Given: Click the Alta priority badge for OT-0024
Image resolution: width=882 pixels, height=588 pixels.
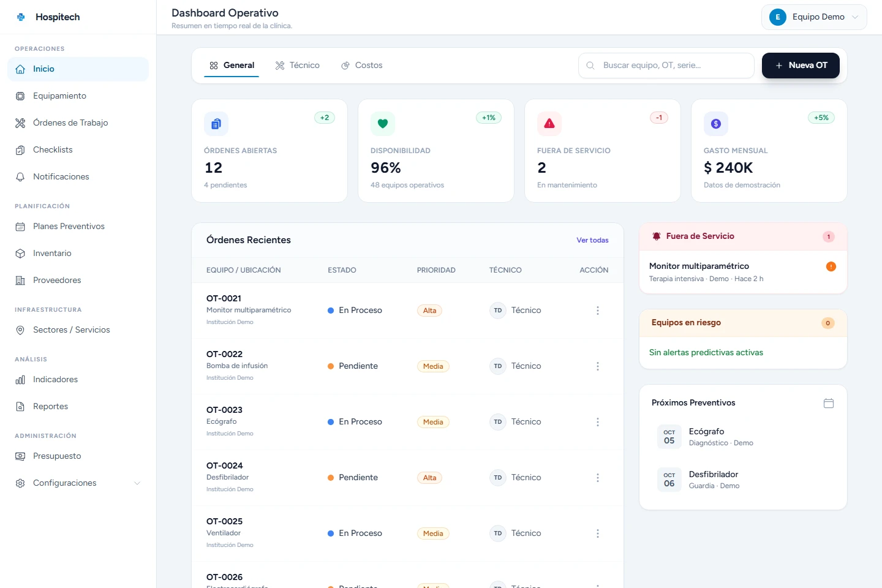Looking at the screenshot, I should [x=430, y=478].
